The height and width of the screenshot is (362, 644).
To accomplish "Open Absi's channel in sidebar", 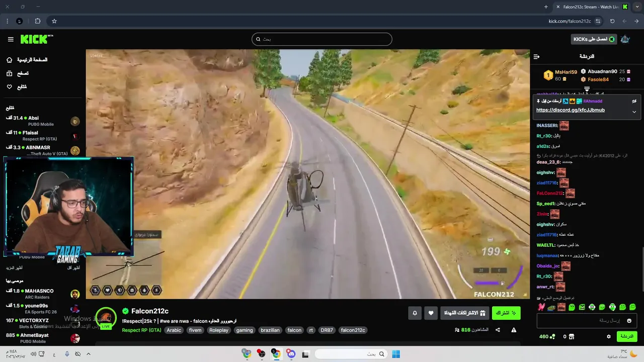I will (43, 121).
